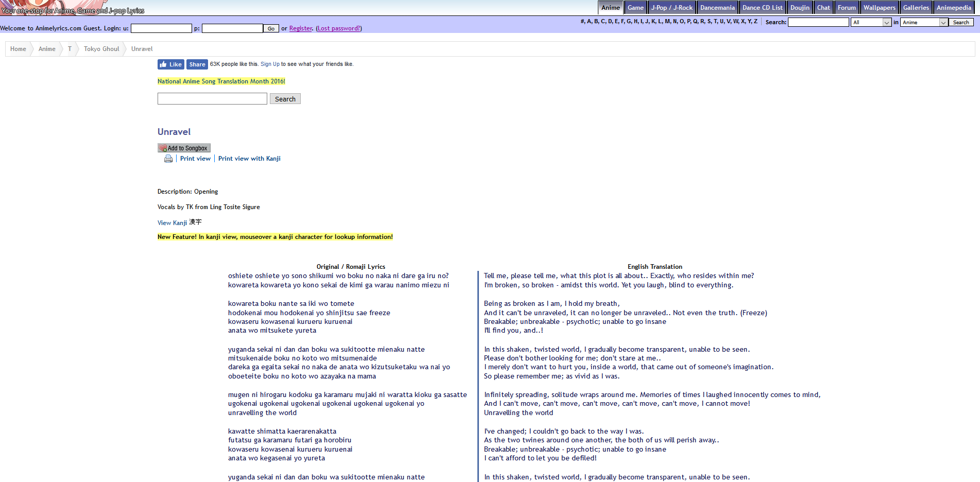The width and height of the screenshot is (980, 482).
Task: Click the printer icon beside Print view
Action: (x=168, y=159)
